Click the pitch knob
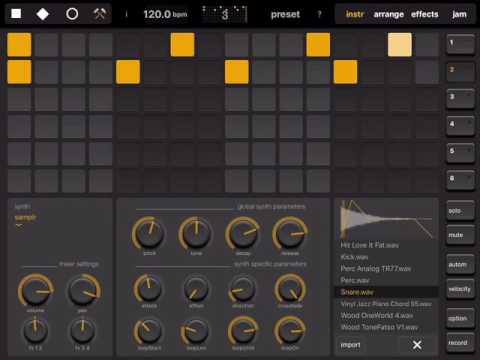Image resolution: width=480 pixels, height=360 pixels. (x=149, y=233)
